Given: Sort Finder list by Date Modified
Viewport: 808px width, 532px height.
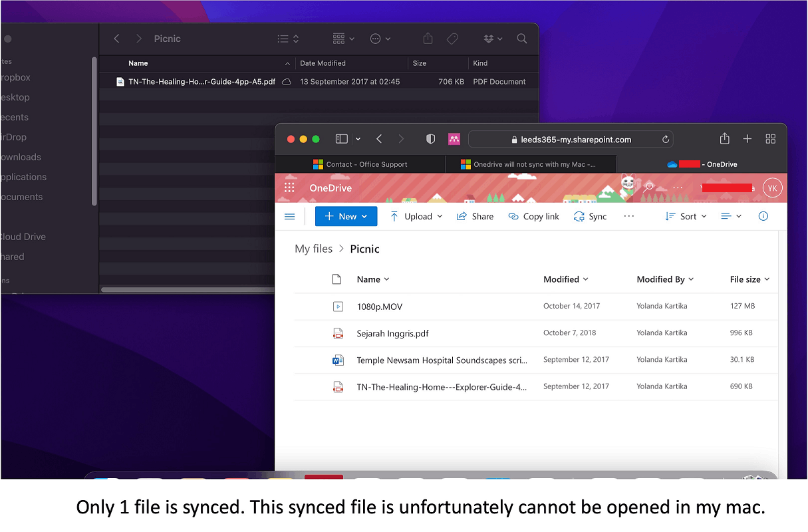Looking at the screenshot, I should [x=323, y=63].
